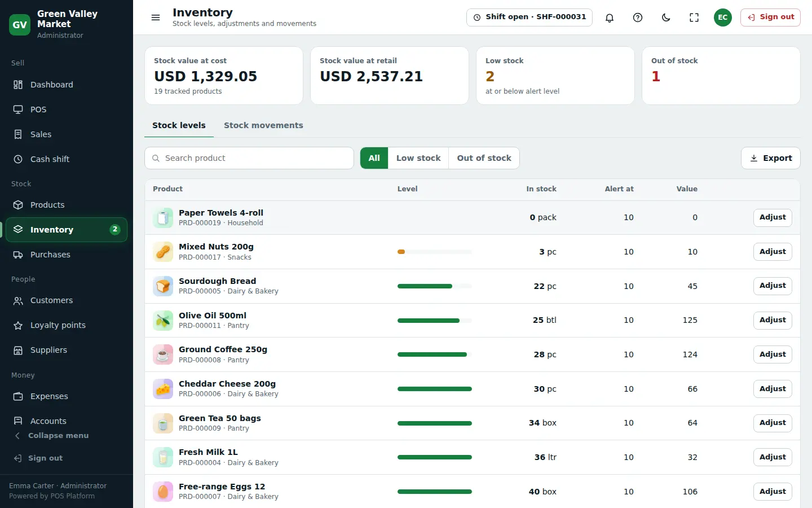The width and height of the screenshot is (812, 508).
Task: Click the Mixed Nuts stock level bar
Action: point(435,252)
